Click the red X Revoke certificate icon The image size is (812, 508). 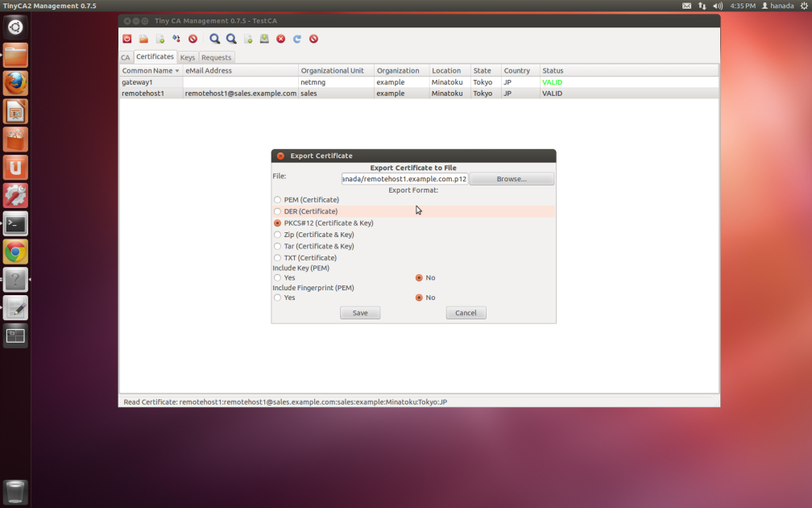pos(280,39)
